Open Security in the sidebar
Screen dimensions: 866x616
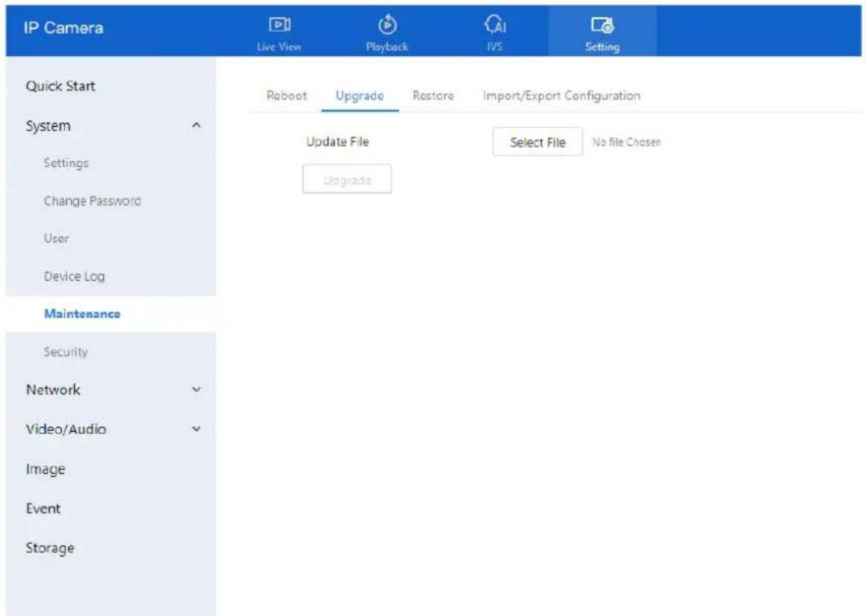pos(65,352)
